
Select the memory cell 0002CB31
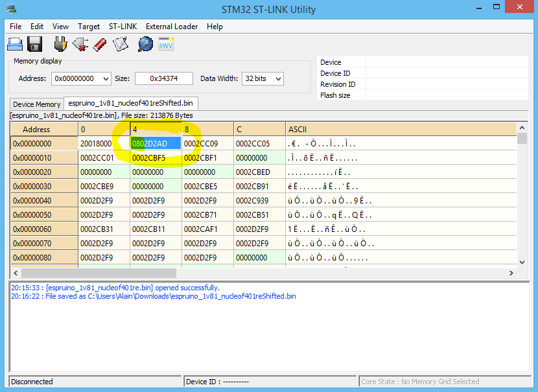104,229
